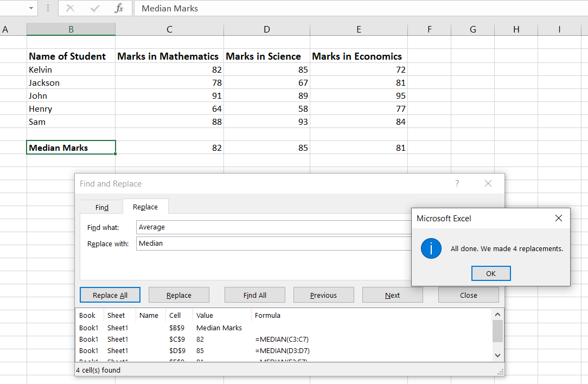The width and height of the screenshot is (588, 384).
Task: Click the Previous button
Action: pyautogui.click(x=323, y=295)
